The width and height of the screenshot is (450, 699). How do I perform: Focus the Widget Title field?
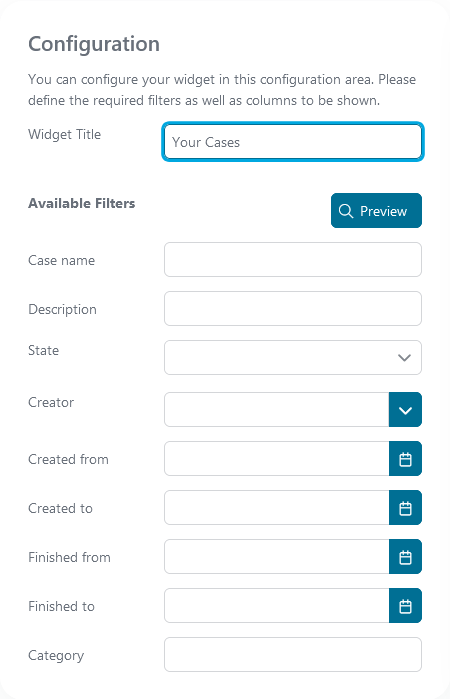(293, 142)
